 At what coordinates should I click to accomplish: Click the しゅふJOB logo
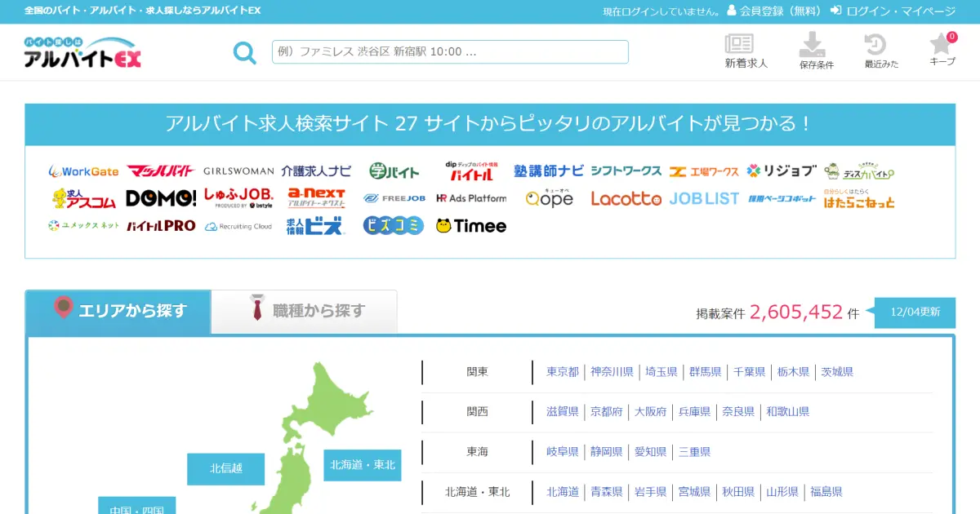(x=238, y=198)
